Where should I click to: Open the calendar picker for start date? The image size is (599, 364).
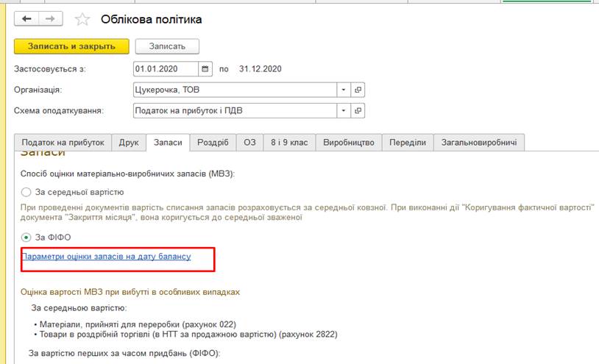[x=205, y=69]
